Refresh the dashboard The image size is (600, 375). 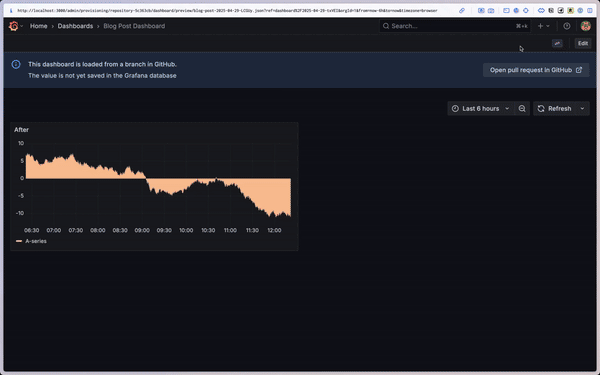tap(554, 109)
